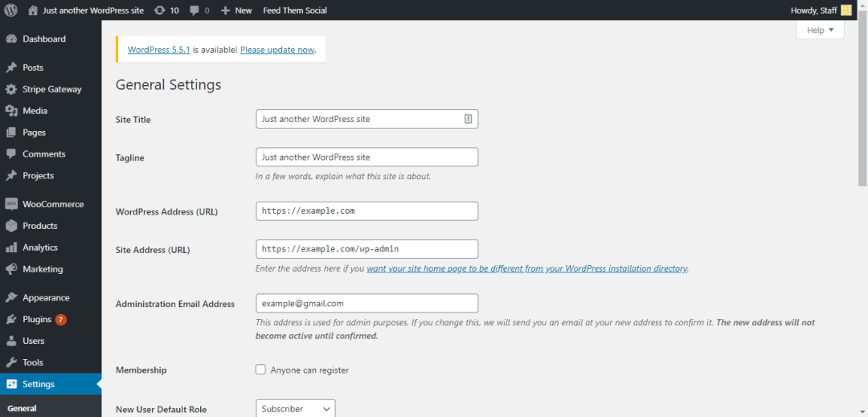This screenshot has height=417, width=868.
Task: Click the Plugins plug icon
Action: [11, 319]
